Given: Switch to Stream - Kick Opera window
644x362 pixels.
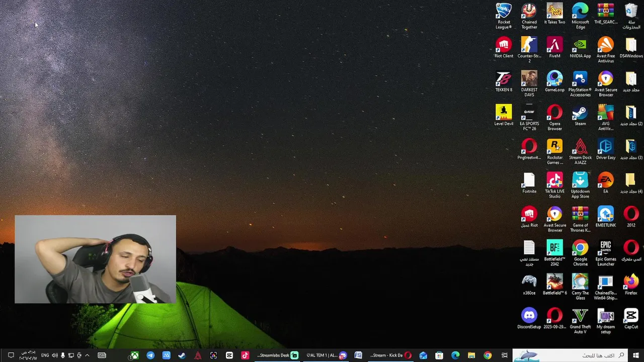Looking at the screenshot, I should [391, 355].
